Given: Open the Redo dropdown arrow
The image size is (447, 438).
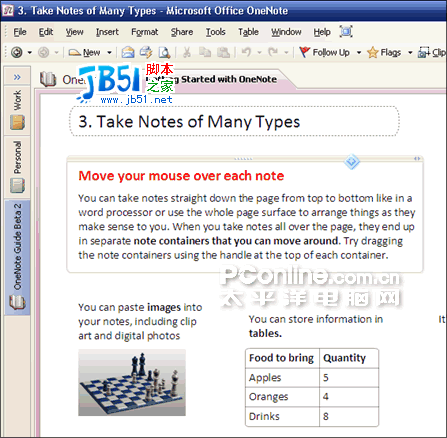Looking at the screenshot, I should point(286,53).
